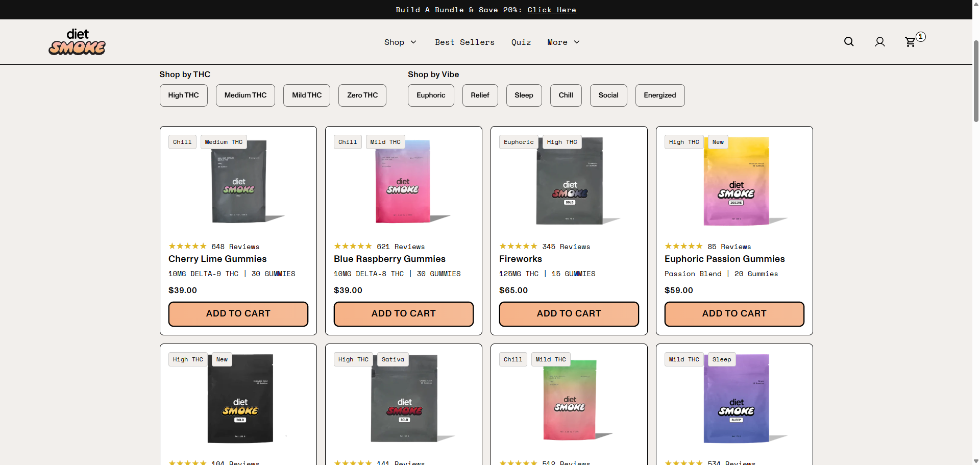Go to Diet Smoke logo homepage
The image size is (980, 465).
click(x=77, y=42)
